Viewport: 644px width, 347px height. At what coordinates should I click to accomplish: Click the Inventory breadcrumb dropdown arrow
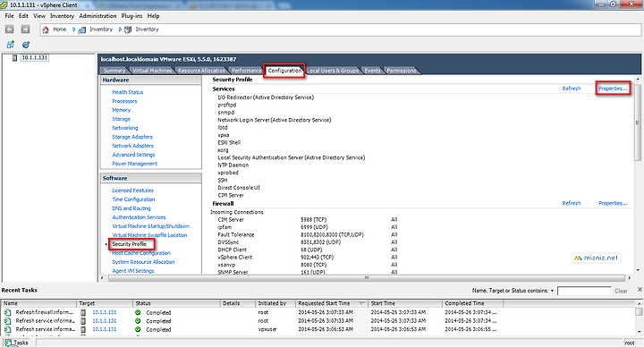pos(120,30)
